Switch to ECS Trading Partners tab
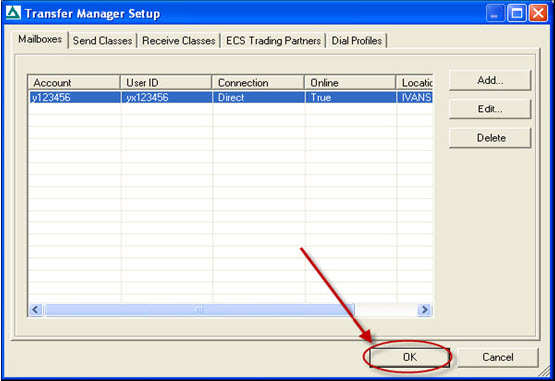Image resolution: width=555 pixels, height=381 pixels. pos(273,41)
